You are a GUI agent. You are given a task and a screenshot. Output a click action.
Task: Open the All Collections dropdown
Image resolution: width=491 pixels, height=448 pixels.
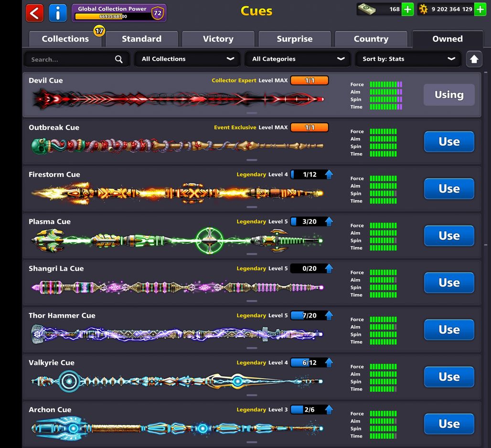coord(187,59)
